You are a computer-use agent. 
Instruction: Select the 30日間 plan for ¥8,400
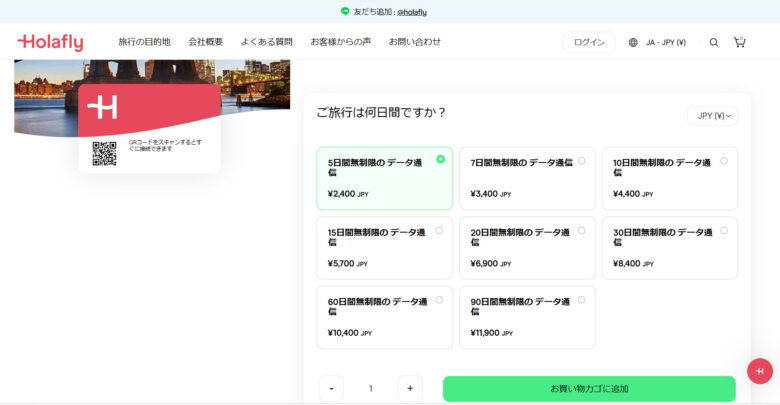pyautogui.click(x=669, y=247)
